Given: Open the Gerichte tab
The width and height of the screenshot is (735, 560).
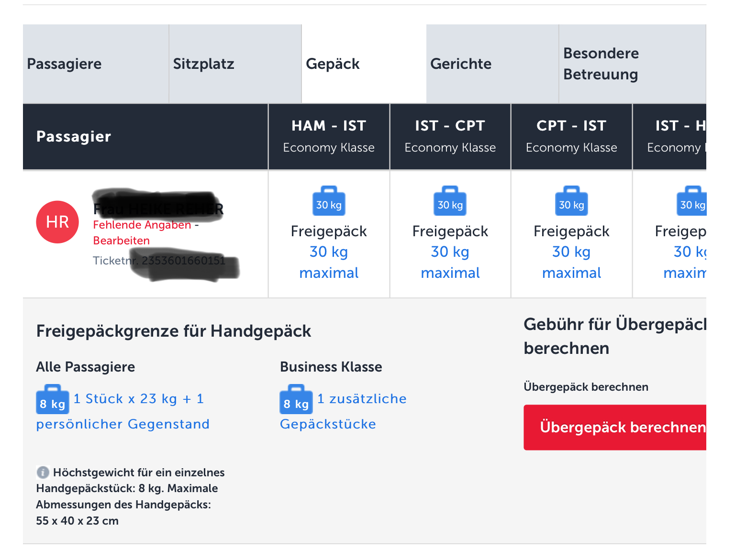Looking at the screenshot, I should (x=492, y=64).
